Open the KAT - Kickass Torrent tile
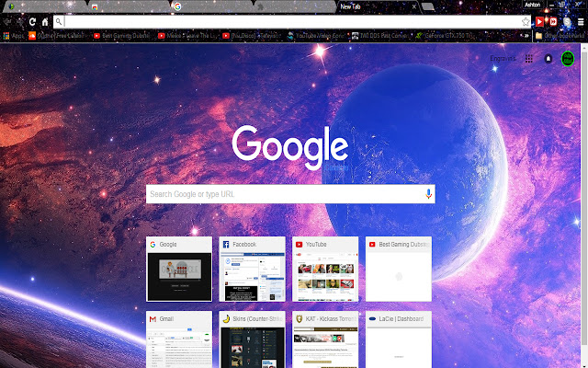Screen dimensions: 588x368 point(325,339)
